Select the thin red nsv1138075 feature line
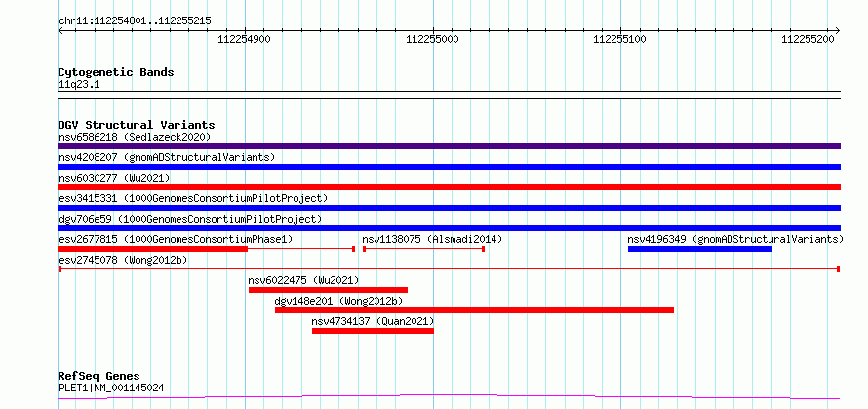This screenshot has height=409, width=868. (x=423, y=249)
